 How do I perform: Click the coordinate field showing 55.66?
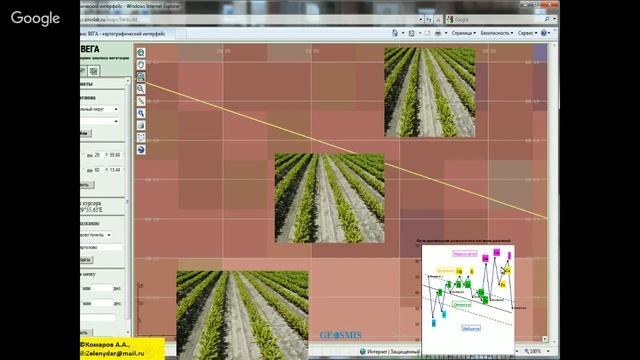115,155
